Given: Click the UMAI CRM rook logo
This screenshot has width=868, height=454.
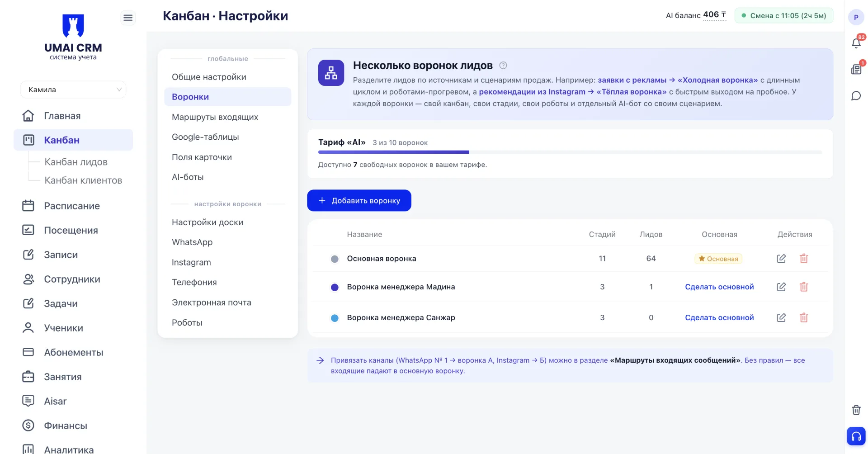Looking at the screenshot, I should tap(73, 25).
